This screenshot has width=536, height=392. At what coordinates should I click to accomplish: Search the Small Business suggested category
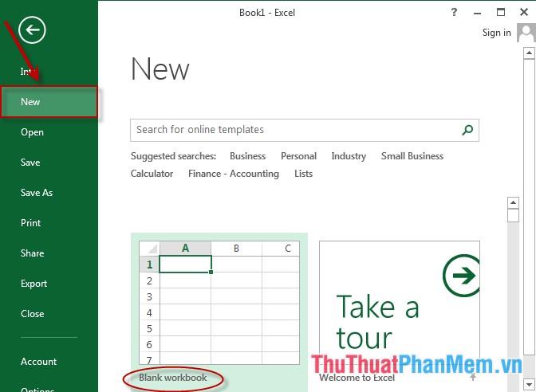[412, 156]
